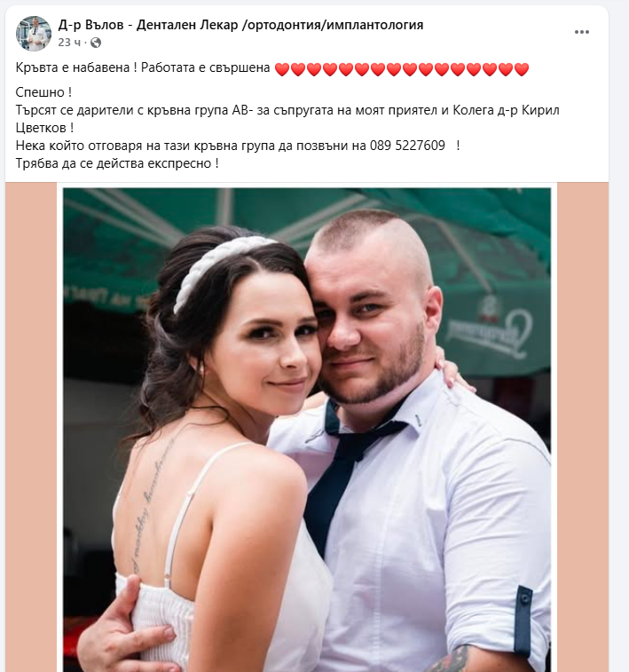Image resolution: width=629 pixels, height=672 pixels.
Task: Open the wedding couple photo
Action: coord(307,430)
